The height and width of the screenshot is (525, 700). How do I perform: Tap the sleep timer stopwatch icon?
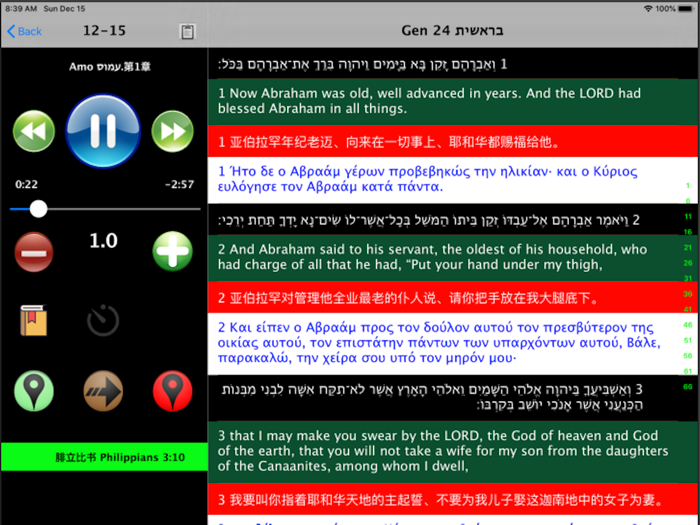[x=103, y=320]
